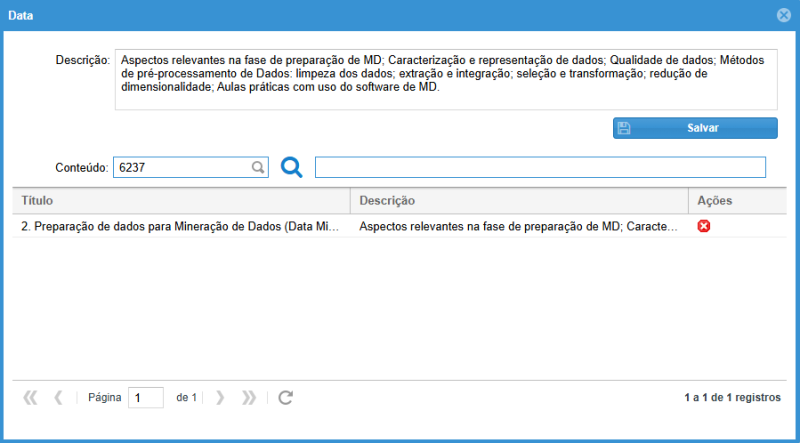The height and width of the screenshot is (443, 800).
Task: Click the row's 'Aspectos relevantes' description cell
Action: [520, 227]
